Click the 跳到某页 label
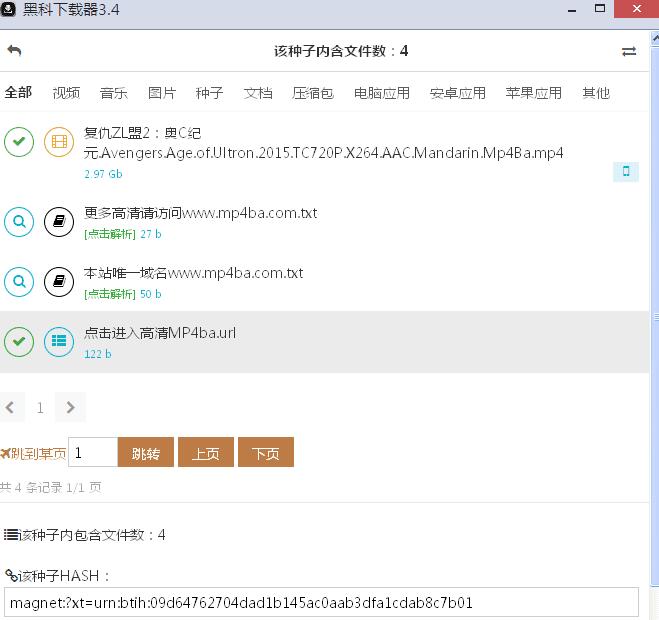Screen dimensions: 659x620 34,454
